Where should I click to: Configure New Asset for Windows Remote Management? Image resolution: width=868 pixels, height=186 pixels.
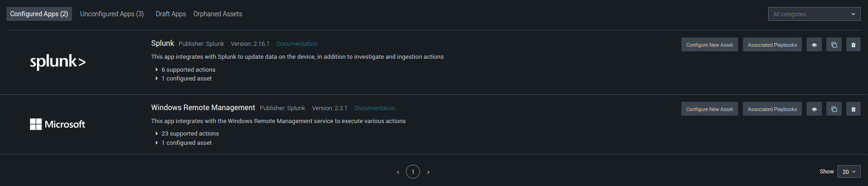tap(709, 109)
